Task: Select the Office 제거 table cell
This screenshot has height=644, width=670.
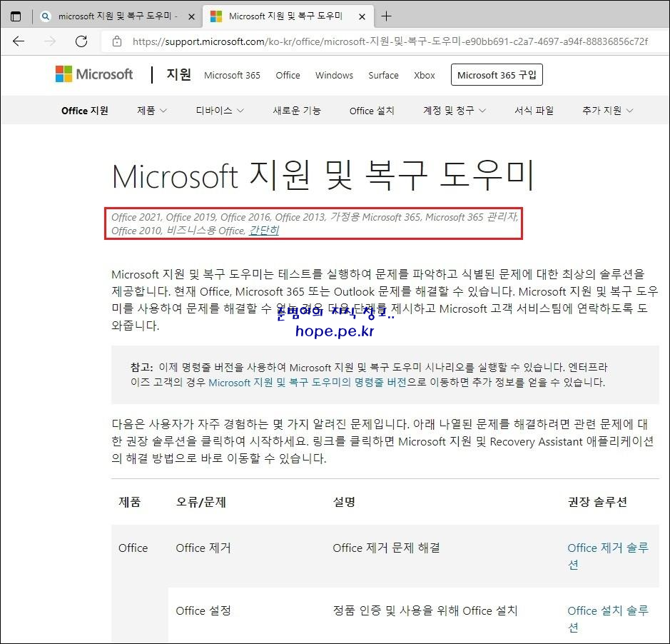Action: pos(203,548)
